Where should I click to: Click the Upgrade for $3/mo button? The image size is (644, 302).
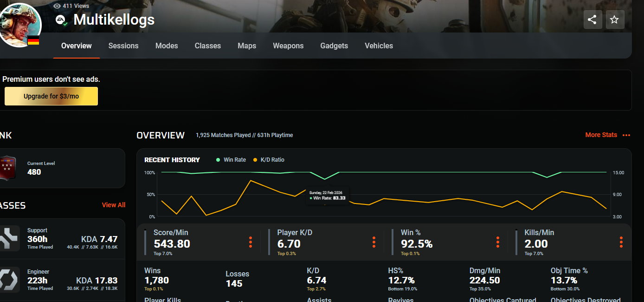pos(51,96)
